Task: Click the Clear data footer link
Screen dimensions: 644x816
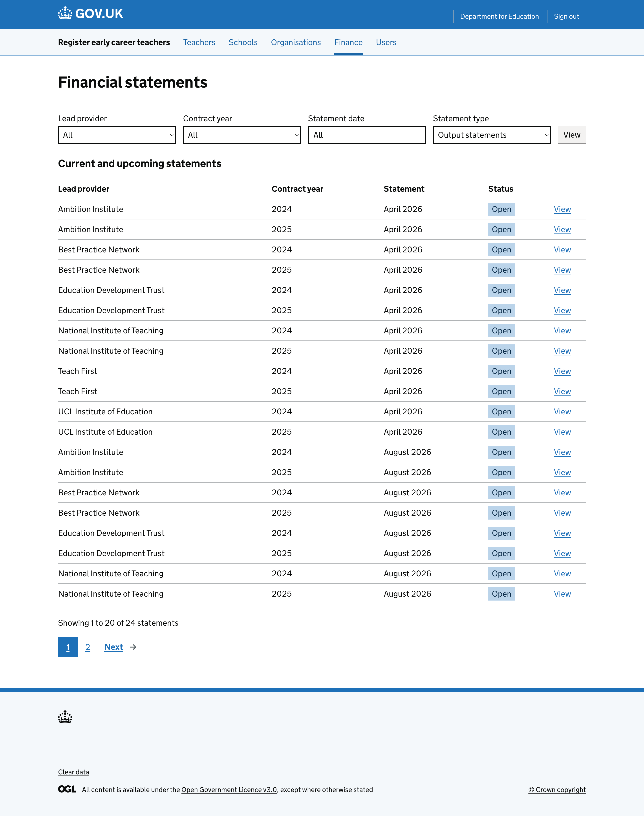Action: point(73,772)
